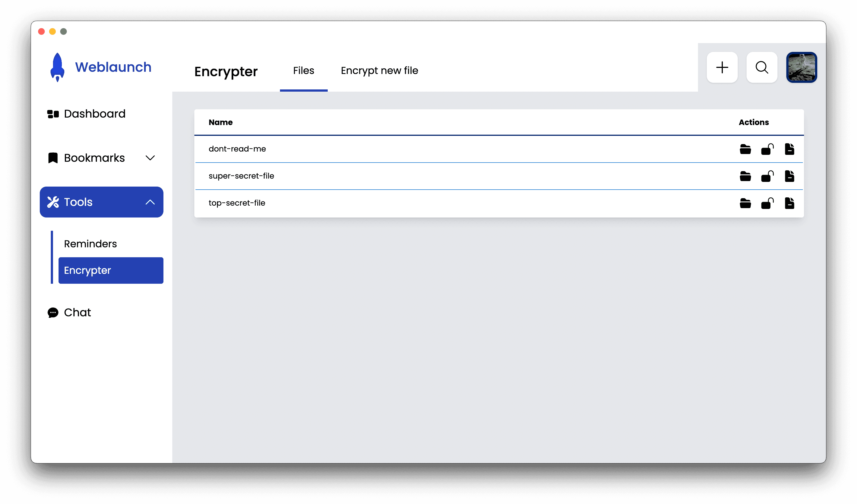The height and width of the screenshot is (504, 857).
Task: Close window with red button
Action: click(41, 32)
